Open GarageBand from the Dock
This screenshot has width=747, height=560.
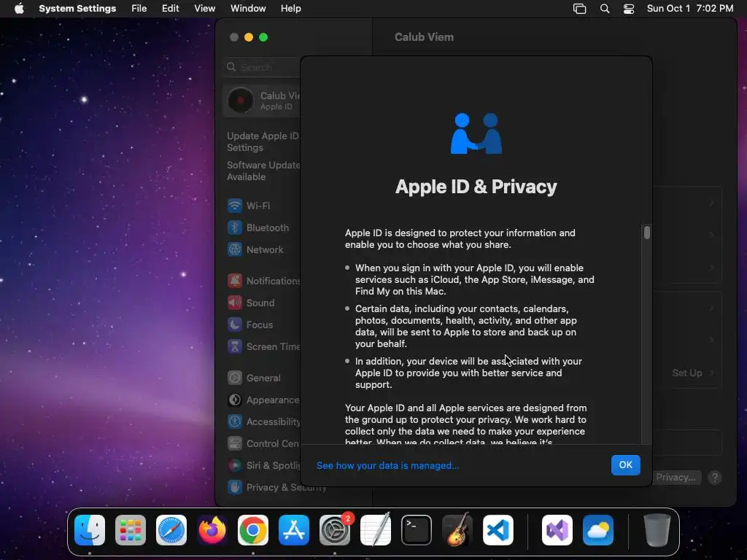click(x=457, y=530)
